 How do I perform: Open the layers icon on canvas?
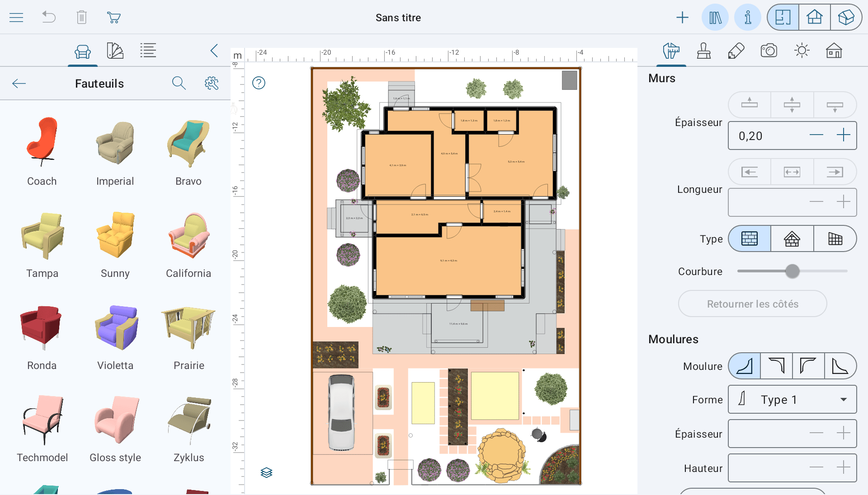[x=266, y=472]
